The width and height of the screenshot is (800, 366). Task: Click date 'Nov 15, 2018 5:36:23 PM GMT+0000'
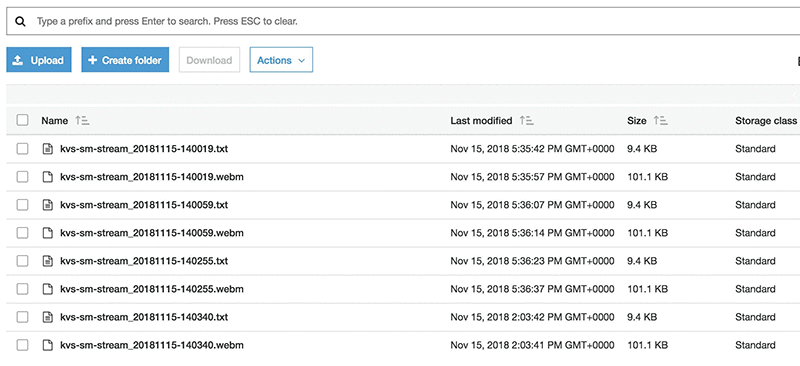[x=532, y=261]
